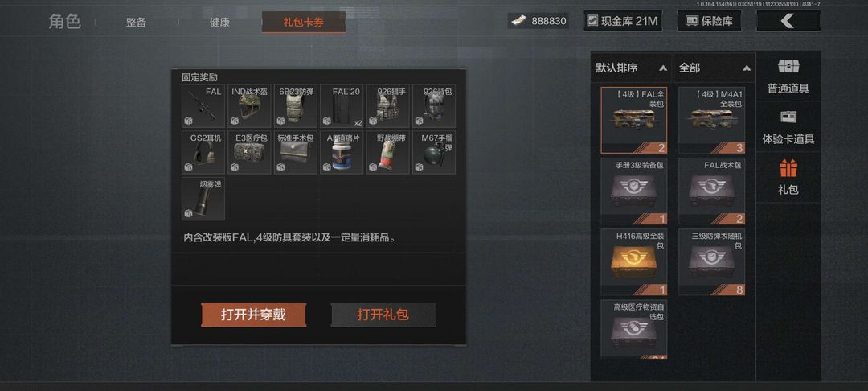
Task: Open the 现金库 21M vault button
Action: click(623, 21)
